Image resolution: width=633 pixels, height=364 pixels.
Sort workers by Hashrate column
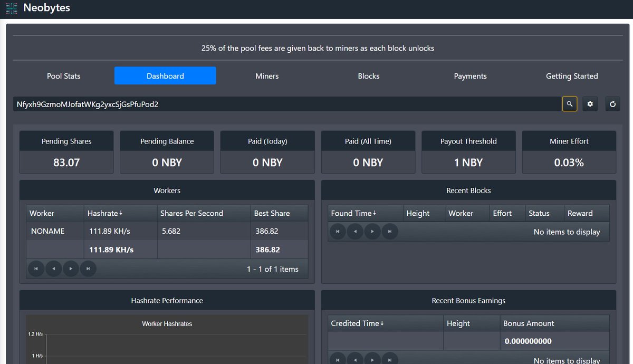click(120, 213)
